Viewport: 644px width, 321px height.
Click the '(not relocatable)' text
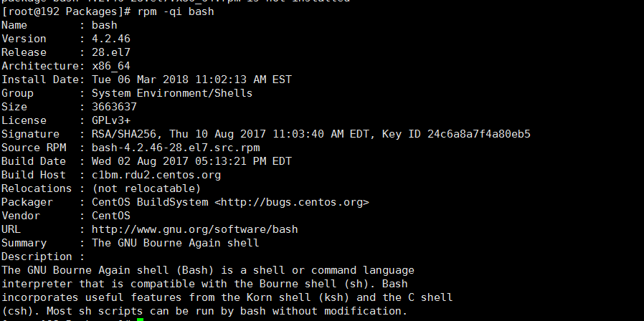146,189
